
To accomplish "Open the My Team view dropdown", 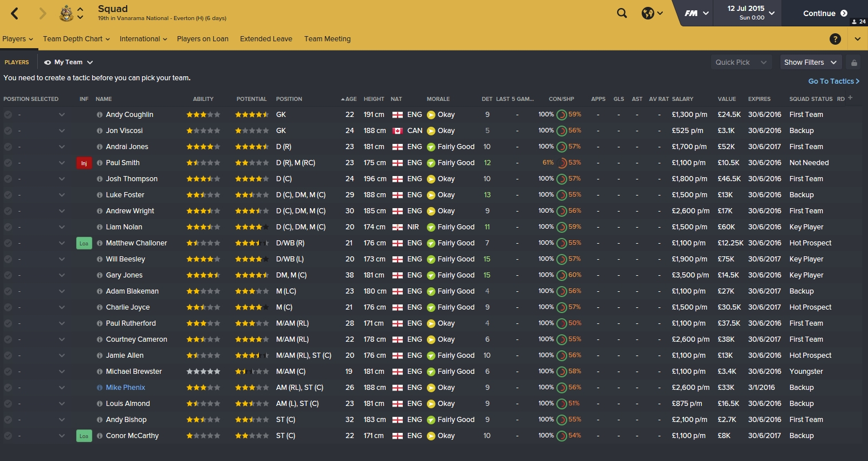I will tap(68, 62).
